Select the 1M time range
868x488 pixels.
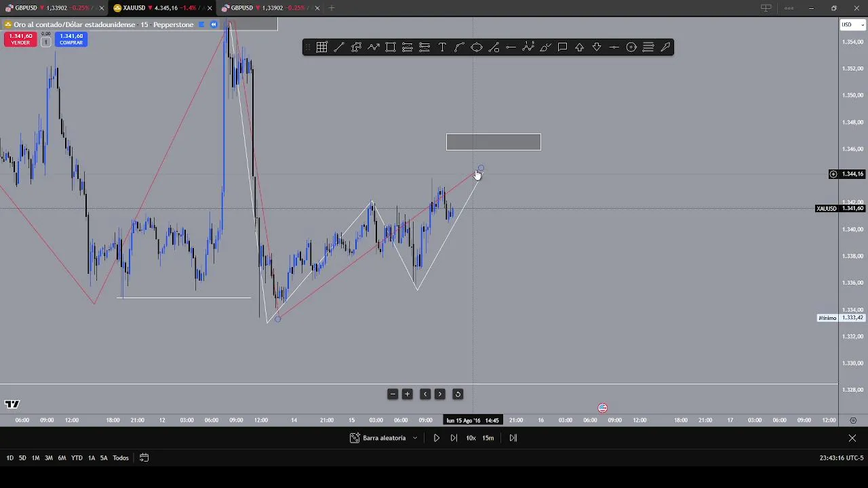click(x=35, y=458)
